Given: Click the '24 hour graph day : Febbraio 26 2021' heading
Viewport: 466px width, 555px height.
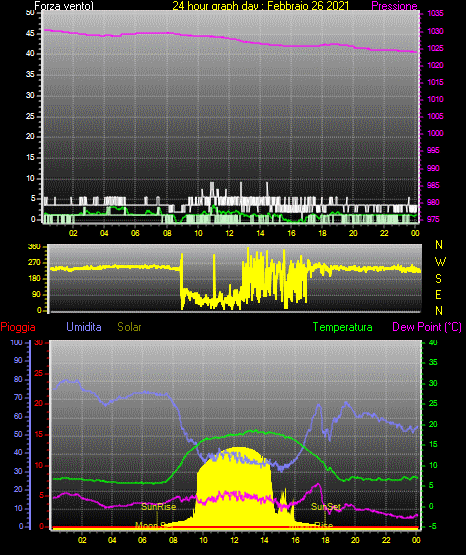Looking at the screenshot, I should point(261,6).
